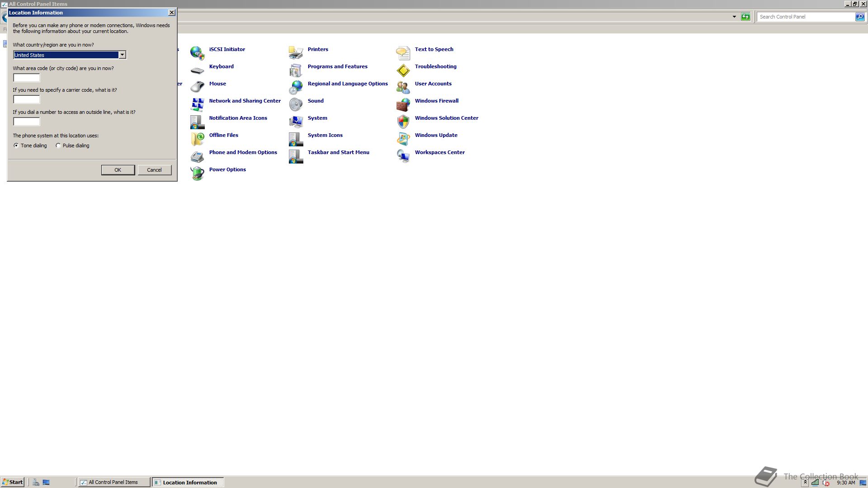Click Phone and Modem Options icon
This screenshot has height=488, width=868.
197,156
